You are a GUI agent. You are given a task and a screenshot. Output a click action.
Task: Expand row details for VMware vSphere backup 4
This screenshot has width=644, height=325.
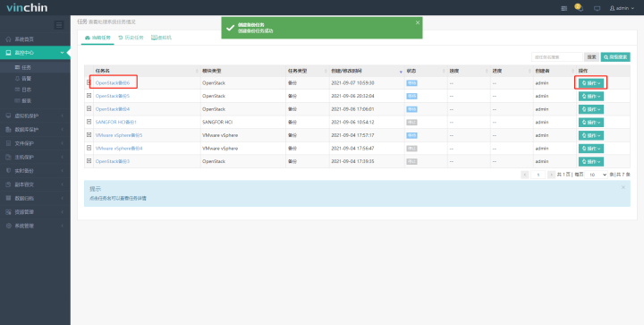89,148
